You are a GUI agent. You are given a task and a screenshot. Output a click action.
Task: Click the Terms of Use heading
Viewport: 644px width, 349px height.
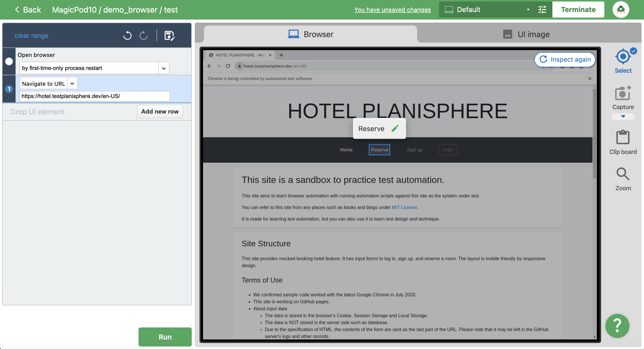(262, 280)
